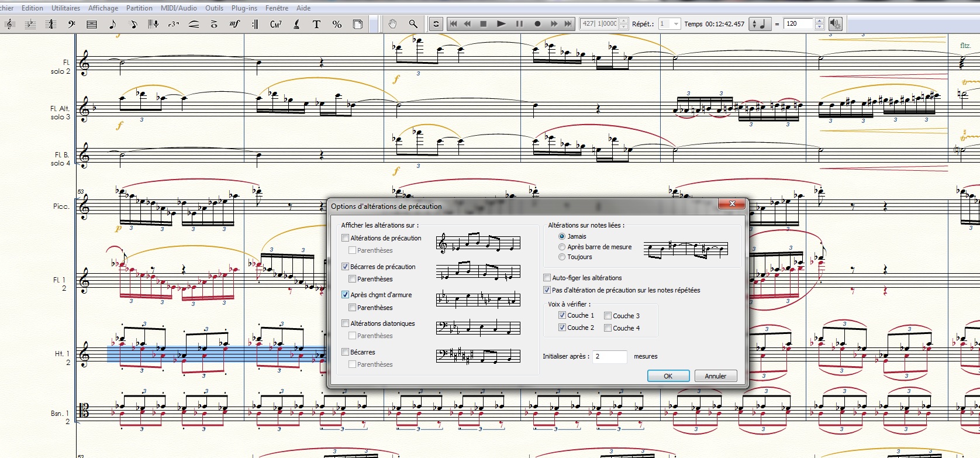Enable Altérations de précaution checkbox
This screenshot has width=980, height=458.
[346, 238]
